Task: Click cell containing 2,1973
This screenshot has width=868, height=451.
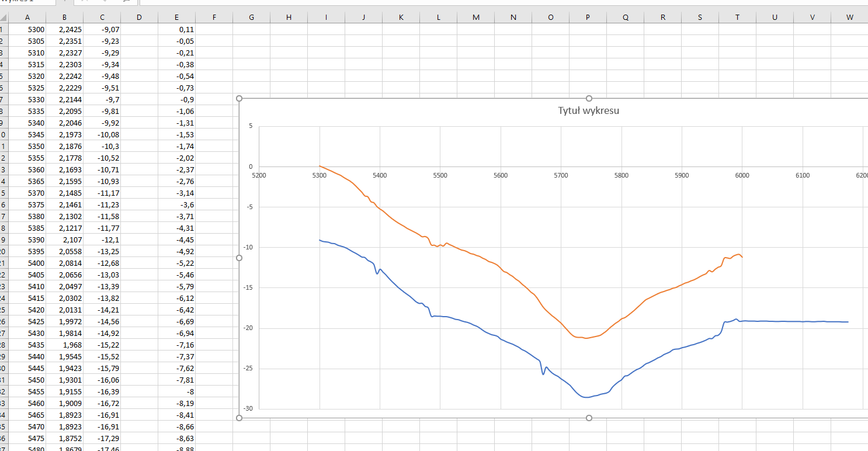Action: 65,134
